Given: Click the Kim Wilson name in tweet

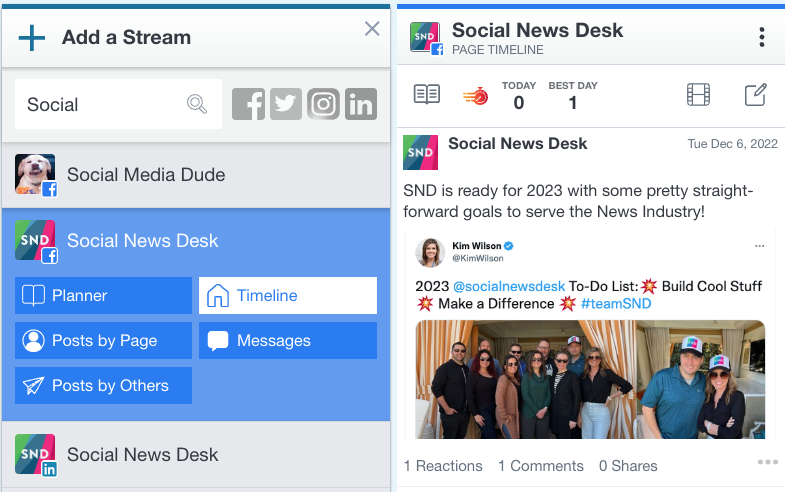Looking at the screenshot, I should click(x=477, y=246).
